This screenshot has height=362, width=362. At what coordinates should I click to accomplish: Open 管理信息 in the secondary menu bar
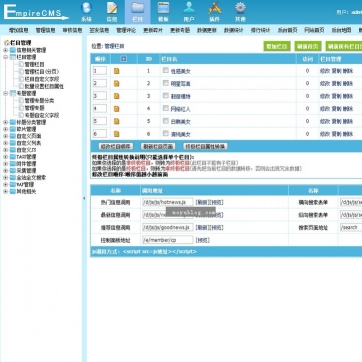(45, 30)
